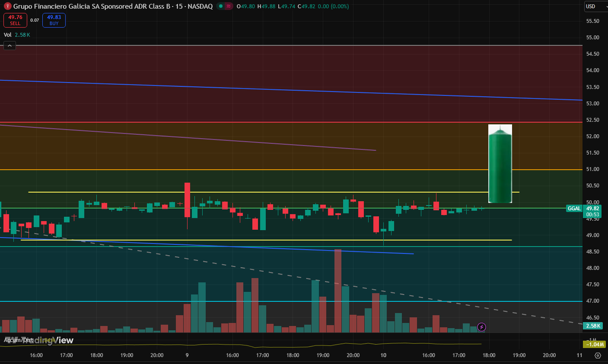
Task: Click the pink data update mode icon
Action: pos(228,7)
